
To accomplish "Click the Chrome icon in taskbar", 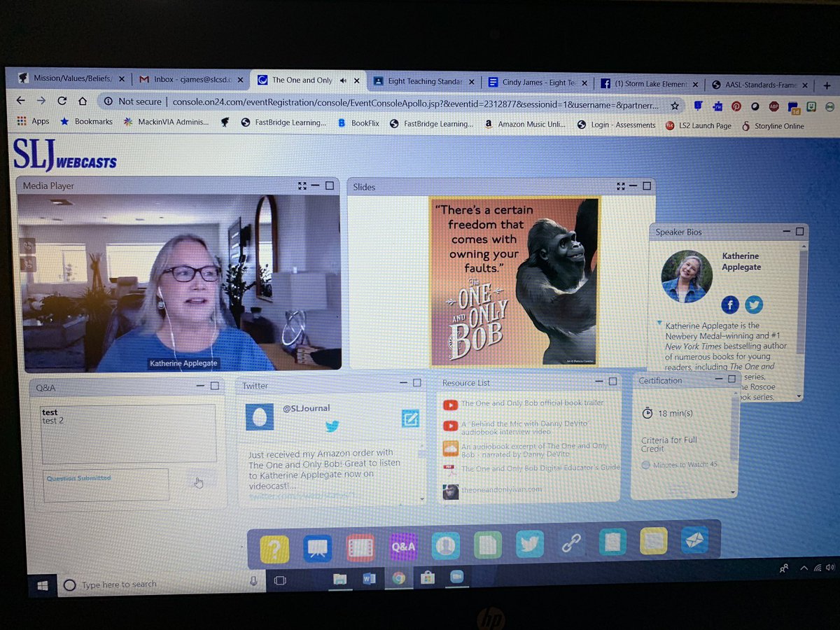I will pyautogui.click(x=398, y=577).
